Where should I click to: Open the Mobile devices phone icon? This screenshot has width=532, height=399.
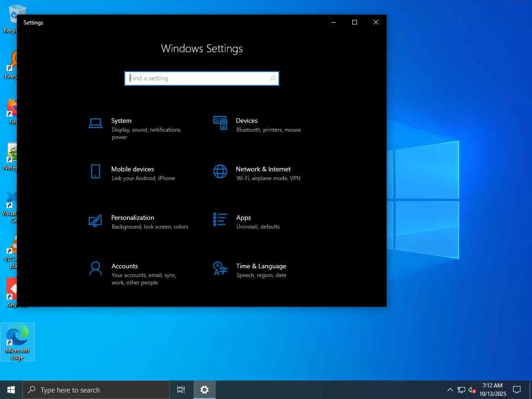point(96,171)
